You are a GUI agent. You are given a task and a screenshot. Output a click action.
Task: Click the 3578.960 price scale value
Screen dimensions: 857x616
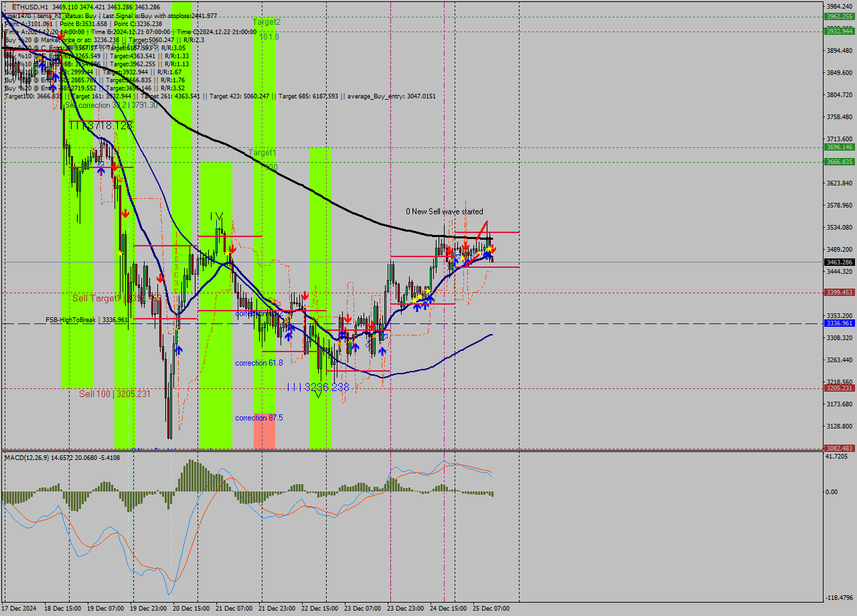(840, 206)
